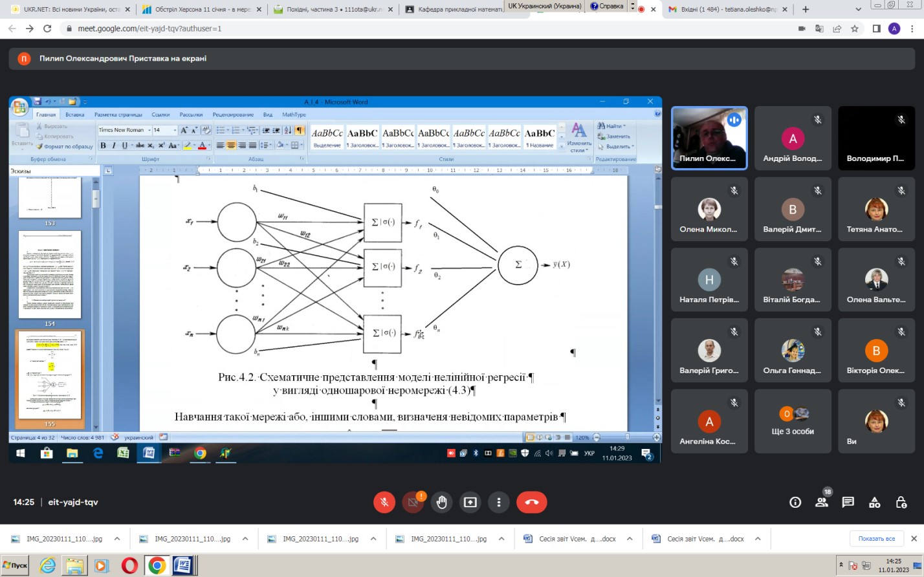
Task: Open Chrome tab search chevron
Action: click(x=859, y=9)
